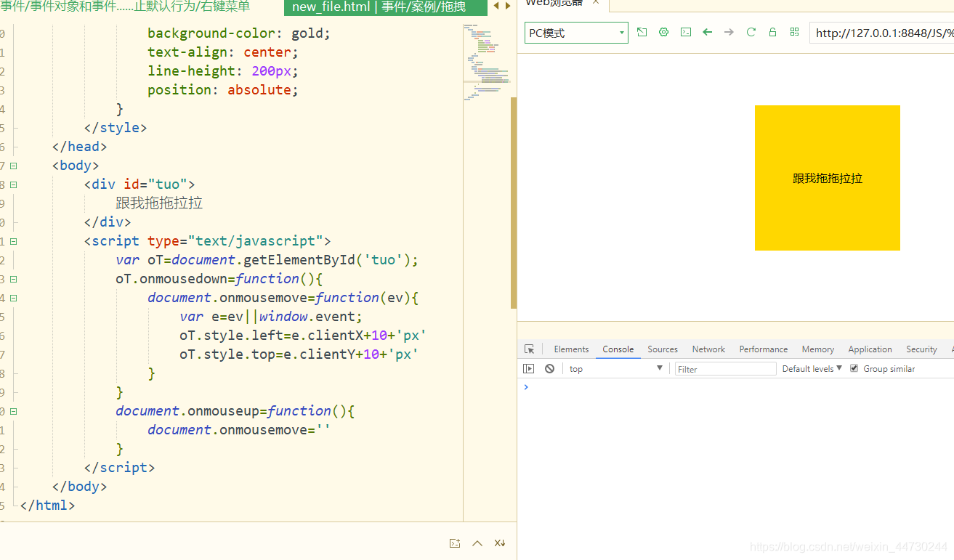Click the 跟我拖拖拉拉 text in code
The height and width of the screenshot is (560, 954).
point(159,203)
